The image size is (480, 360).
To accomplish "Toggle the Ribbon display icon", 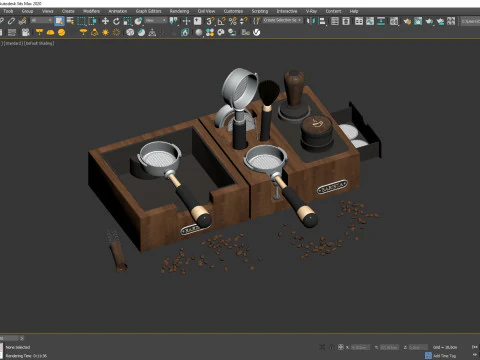I will [359, 21].
